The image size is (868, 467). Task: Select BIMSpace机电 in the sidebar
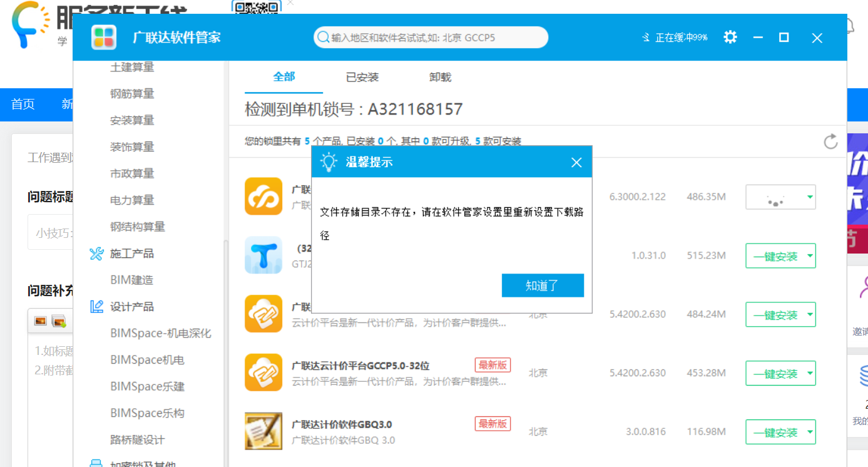148,360
